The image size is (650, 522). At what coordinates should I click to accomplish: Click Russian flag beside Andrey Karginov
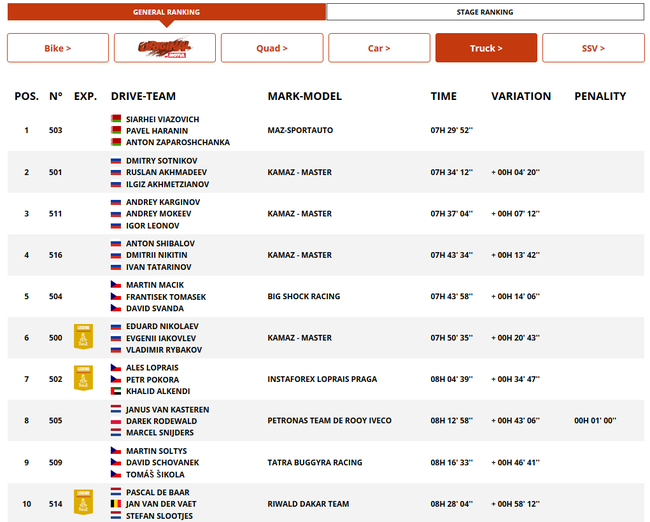click(x=116, y=202)
